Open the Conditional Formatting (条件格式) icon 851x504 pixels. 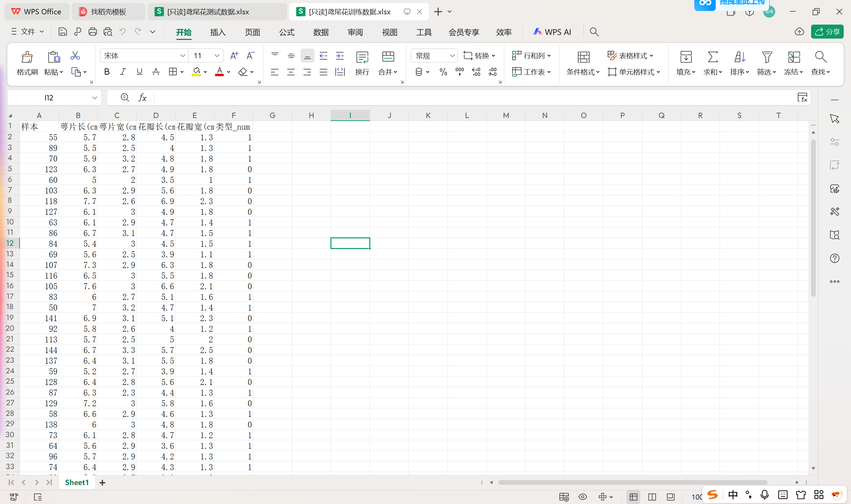click(x=583, y=57)
